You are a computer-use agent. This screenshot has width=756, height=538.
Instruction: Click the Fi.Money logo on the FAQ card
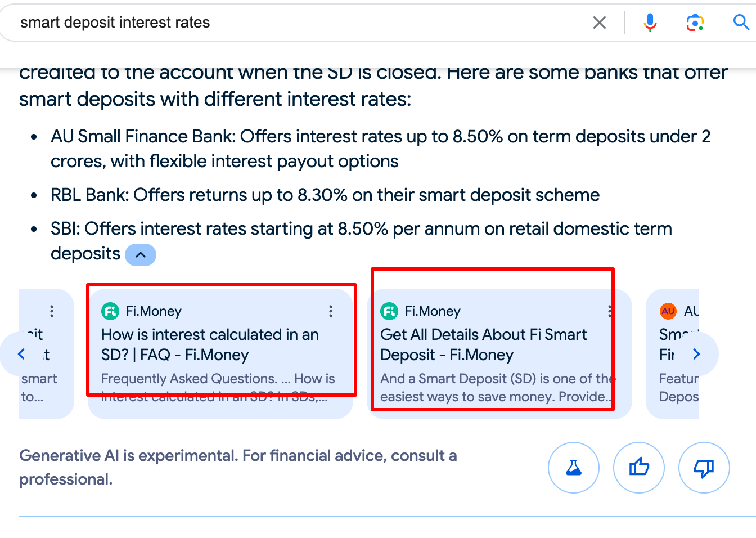tap(110, 311)
